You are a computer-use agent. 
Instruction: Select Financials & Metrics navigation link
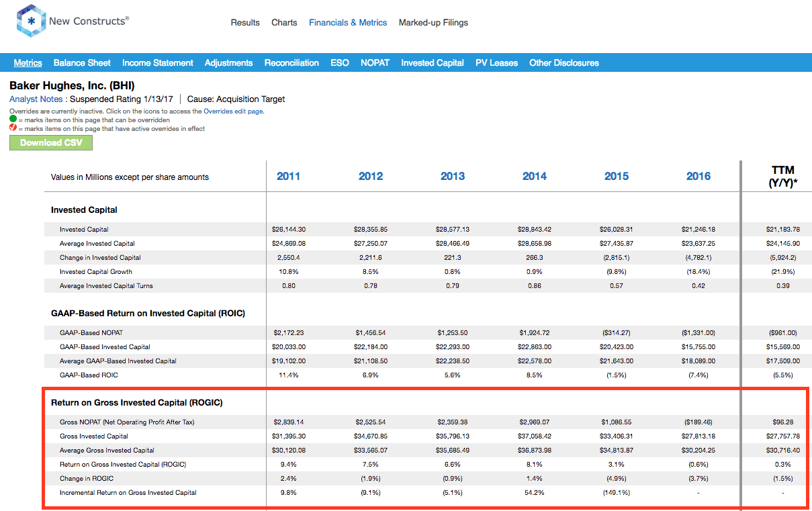[348, 22]
